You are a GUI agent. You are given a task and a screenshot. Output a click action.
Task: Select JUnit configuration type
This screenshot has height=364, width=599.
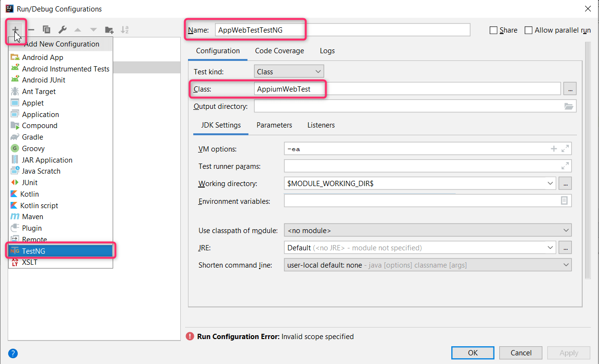pos(60,182)
